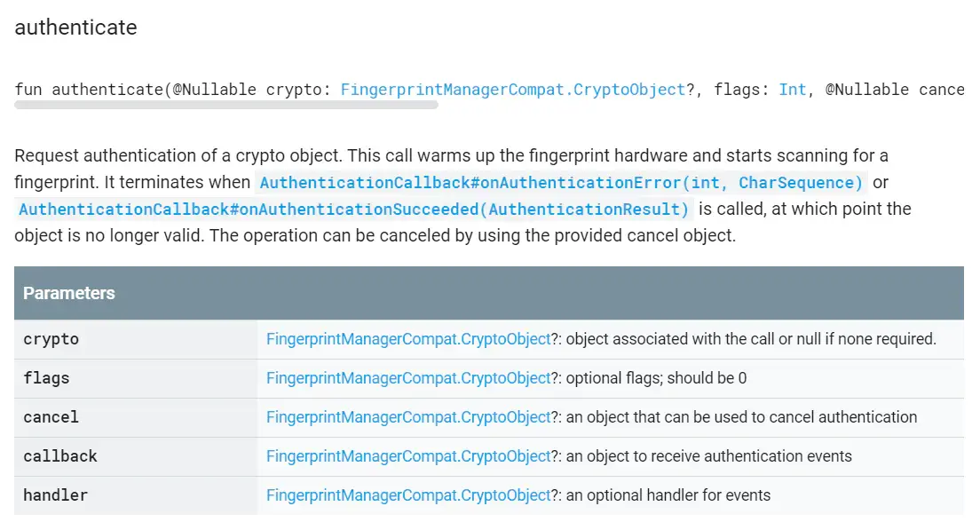Select the cancel parameter name cell
Screen dimensions: 980x522
click(x=136, y=417)
